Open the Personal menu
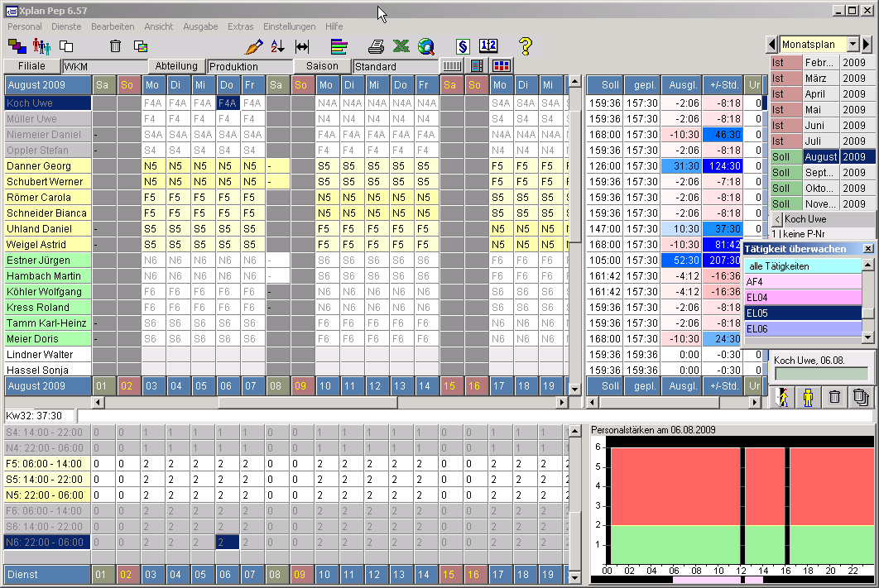879x588 pixels. click(25, 26)
